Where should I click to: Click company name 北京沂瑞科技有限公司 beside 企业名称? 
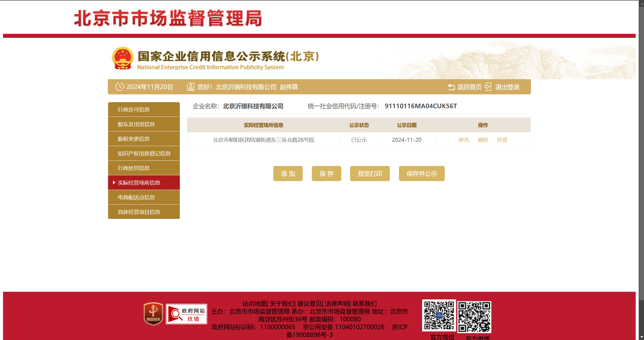click(253, 106)
